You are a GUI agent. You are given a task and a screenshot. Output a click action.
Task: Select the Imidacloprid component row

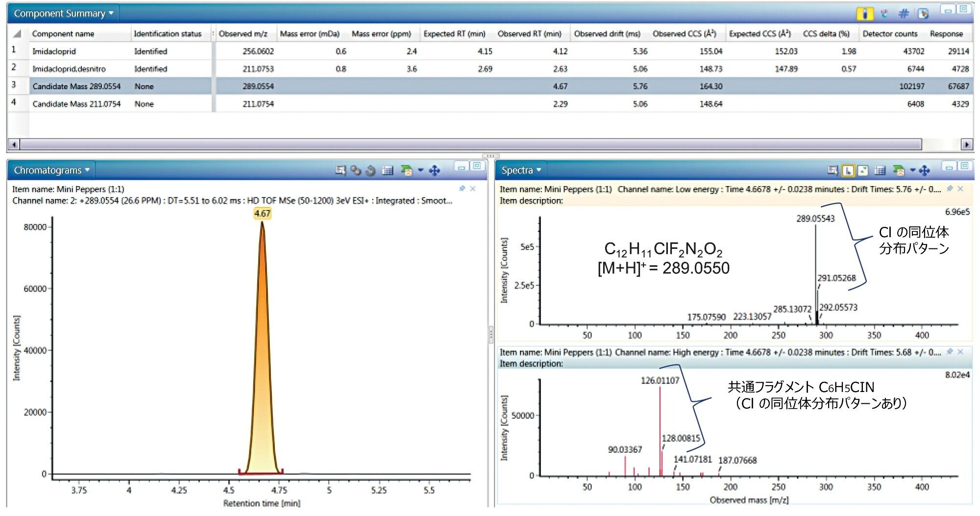click(x=490, y=51)
